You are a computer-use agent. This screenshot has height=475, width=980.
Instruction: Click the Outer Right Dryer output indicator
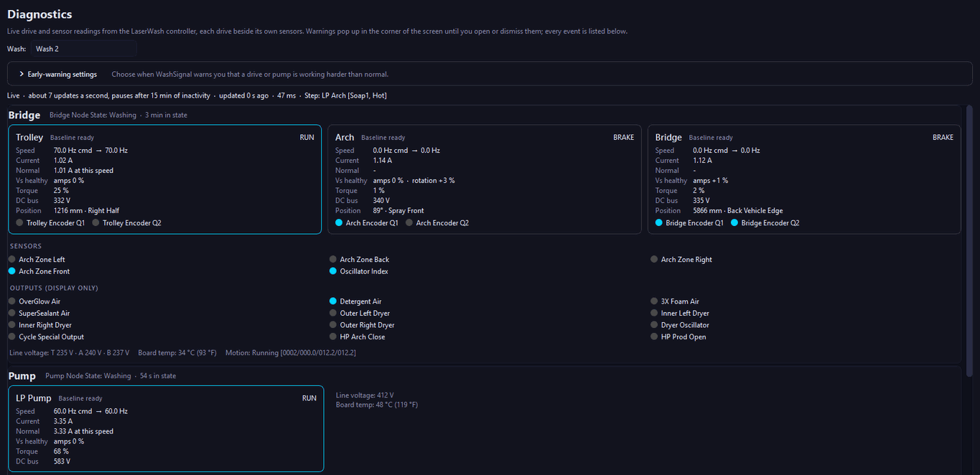pyautogui.click(x=333, y=325)
